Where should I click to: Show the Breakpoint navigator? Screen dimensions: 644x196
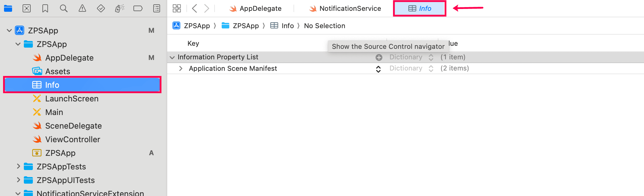[138, 8]
